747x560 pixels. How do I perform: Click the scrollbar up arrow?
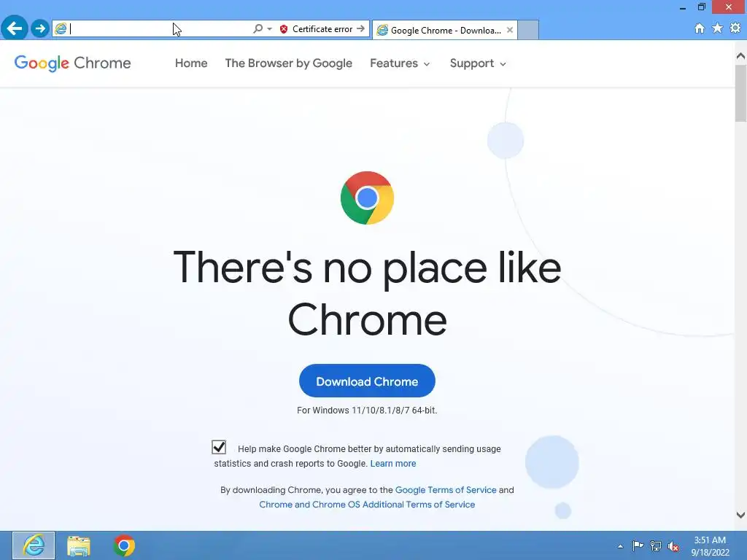(740, 56)
